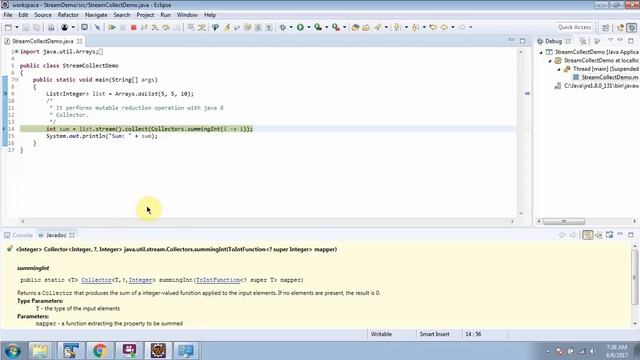Open the Run menu
Image resolution: width=640 pixels, height=360 pixels.
[165, 15]
